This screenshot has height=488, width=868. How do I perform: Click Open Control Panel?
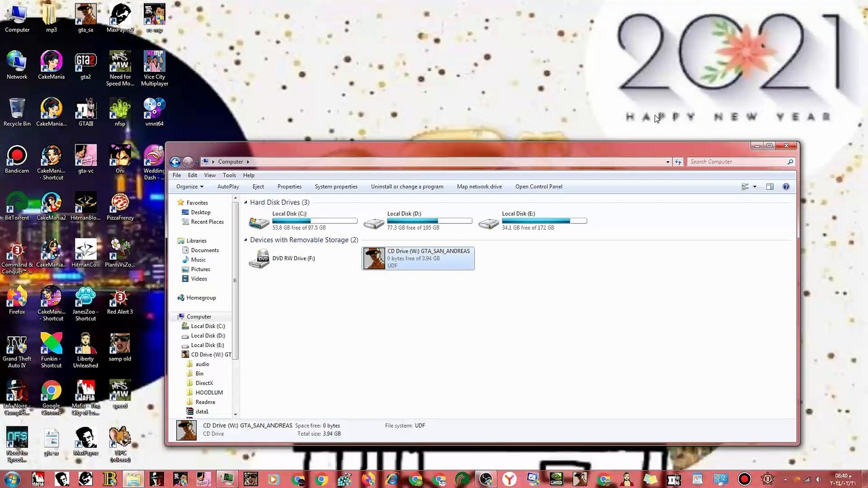(x=538, y=186)
